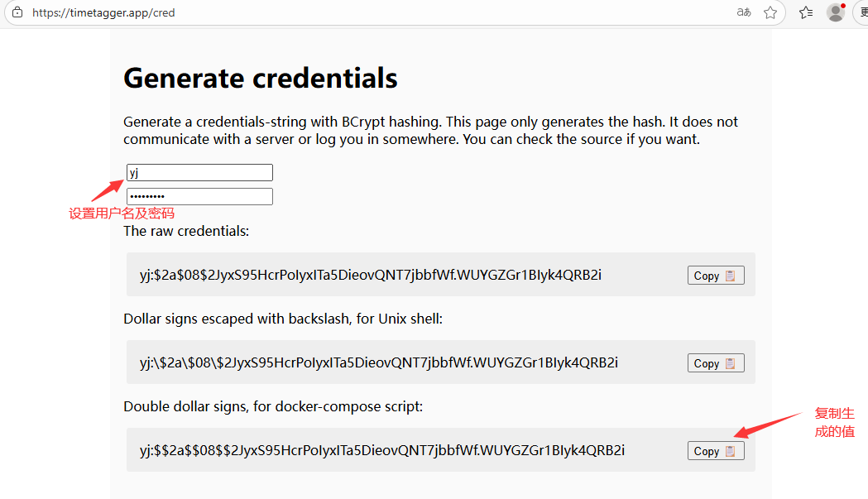Open the translate page icon
The width and height of the screenshot is (868, 499).
pos(743,12)
